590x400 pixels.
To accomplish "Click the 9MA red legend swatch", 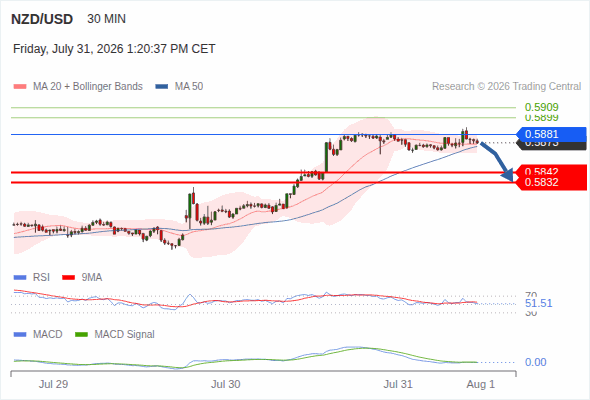I will click(x=68, y=278).
